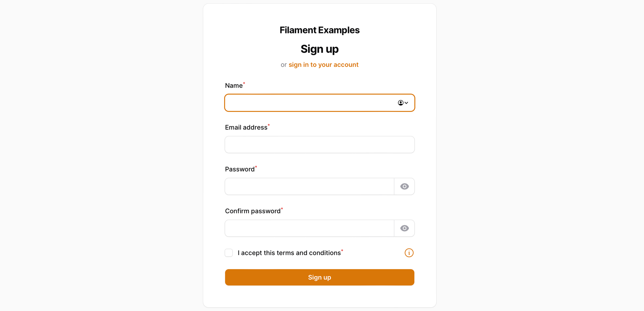Click inside the Email address input field

[x=319, y=144]
